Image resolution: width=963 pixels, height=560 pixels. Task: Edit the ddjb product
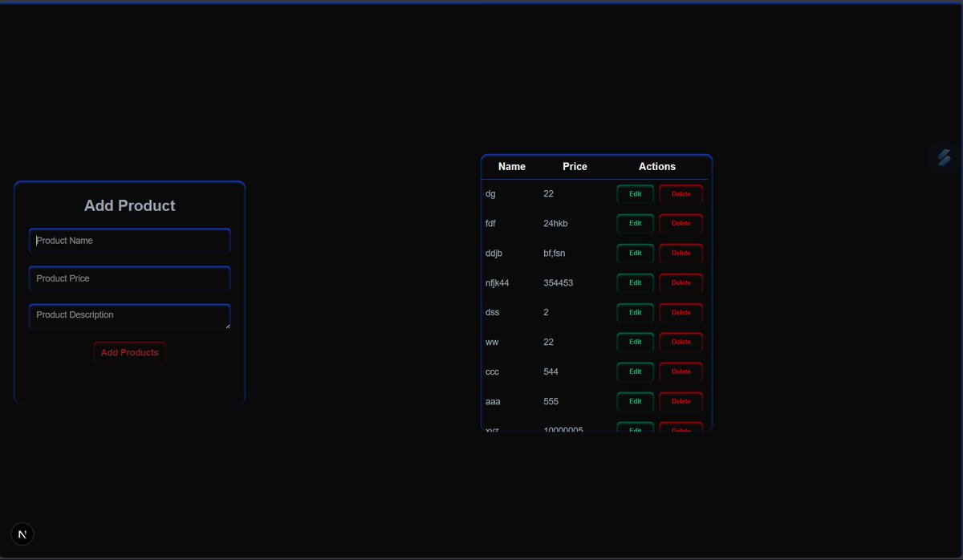(x=636, y=254)
